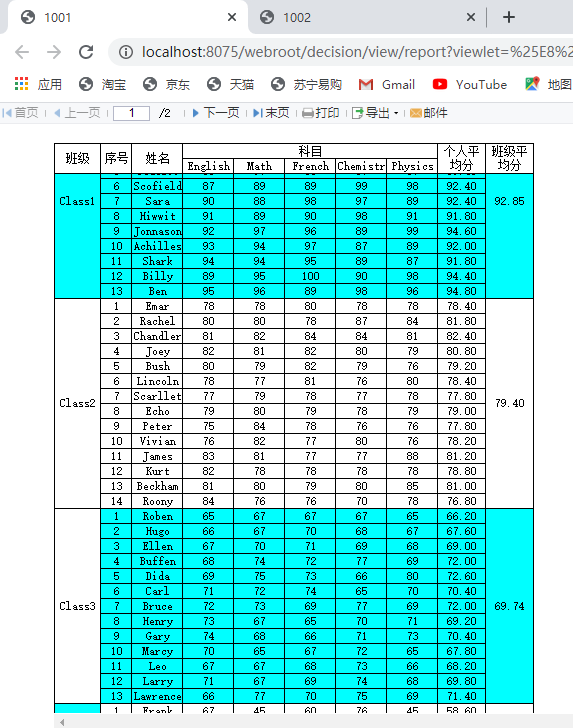Click the page number input field
This screenshot has height=728, width=573.
[131, 113]
